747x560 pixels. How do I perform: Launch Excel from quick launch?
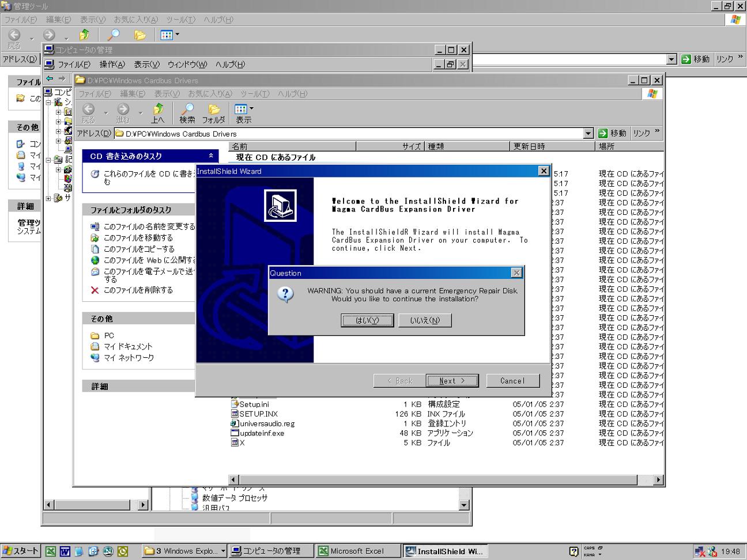(x=51, y=551)
